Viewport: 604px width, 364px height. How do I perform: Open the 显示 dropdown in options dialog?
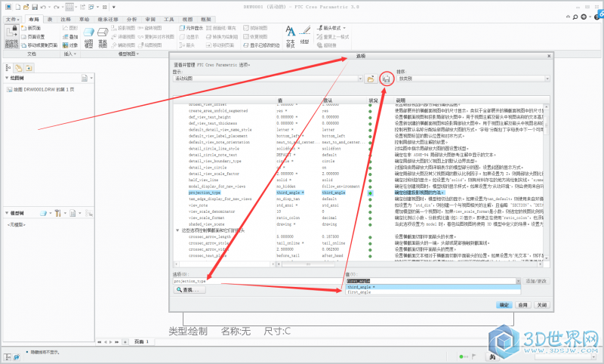[360, 79]
